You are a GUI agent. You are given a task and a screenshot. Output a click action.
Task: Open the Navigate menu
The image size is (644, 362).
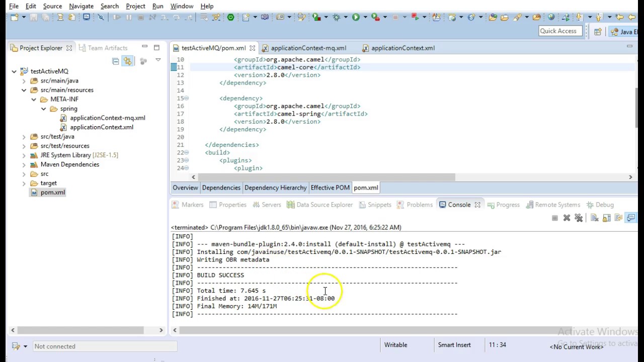[x=81, y=6]
